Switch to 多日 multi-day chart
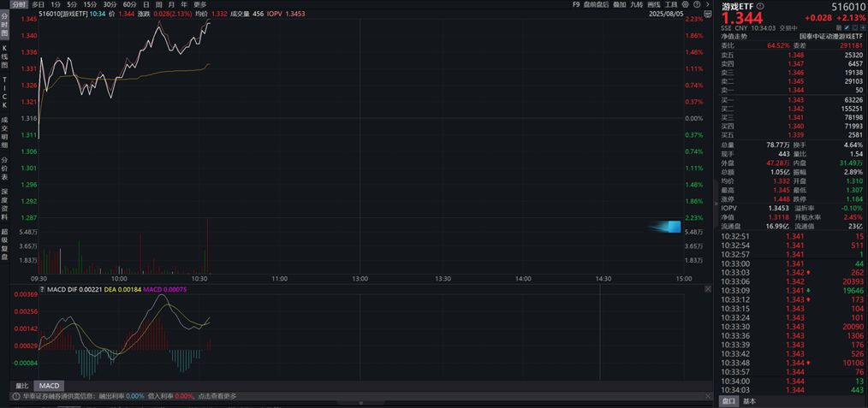868x408 pixels. (39, 4)
